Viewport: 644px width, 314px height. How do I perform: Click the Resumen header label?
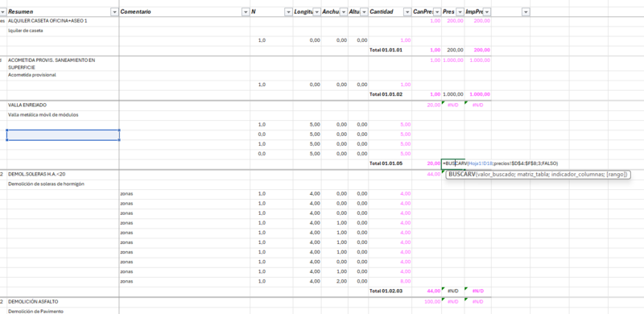(x=21, y=12)
